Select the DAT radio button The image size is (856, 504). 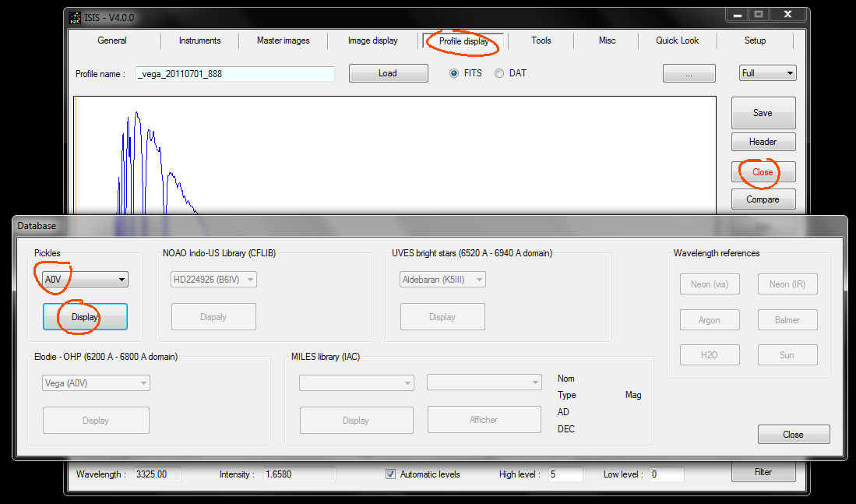(x=499, y=73)
